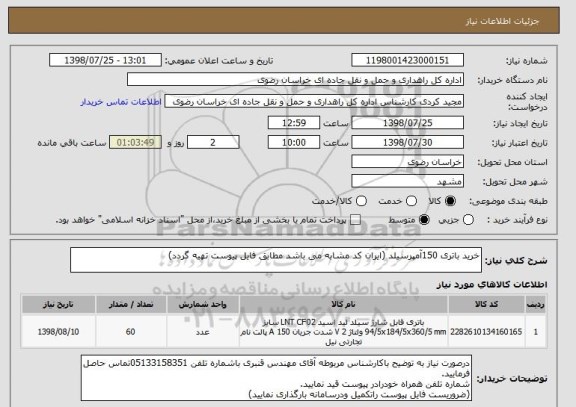This screenshot has width=576, height=407.
Task: Click the buyer organization name field
Action: click(295, 79)
